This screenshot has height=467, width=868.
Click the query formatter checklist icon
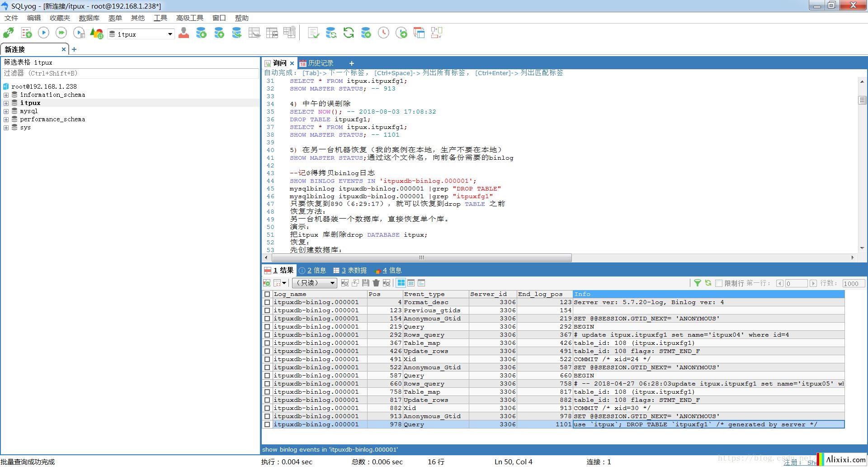pyautogui.click(x=313, y=33)
